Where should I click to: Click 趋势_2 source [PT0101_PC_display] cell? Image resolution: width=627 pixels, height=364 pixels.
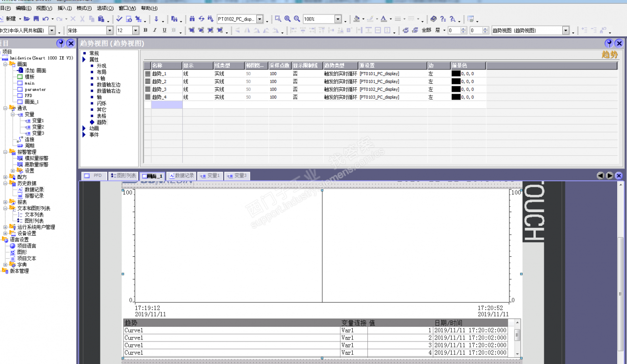[x=392, y=81]
